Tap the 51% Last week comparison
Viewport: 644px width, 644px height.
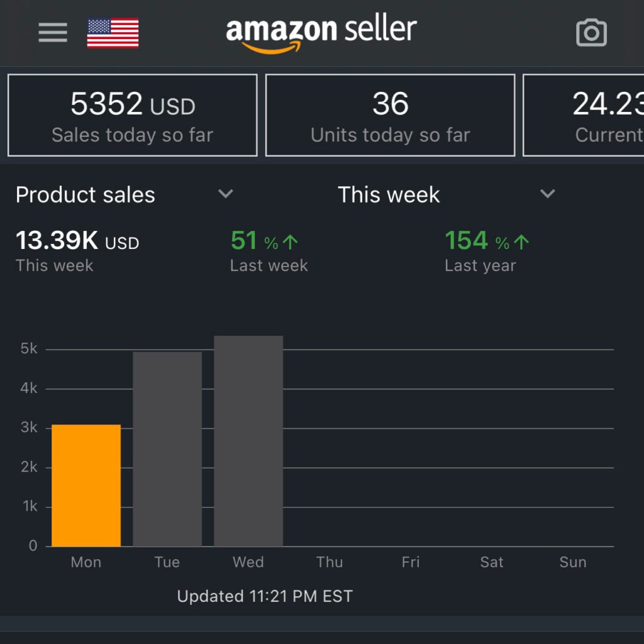[269, 250]
